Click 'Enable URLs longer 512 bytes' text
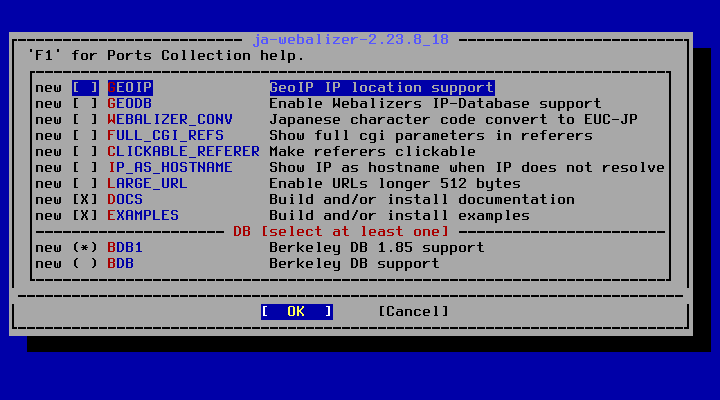Viewport: 720px width, 400px height. [x=395, y=184]
